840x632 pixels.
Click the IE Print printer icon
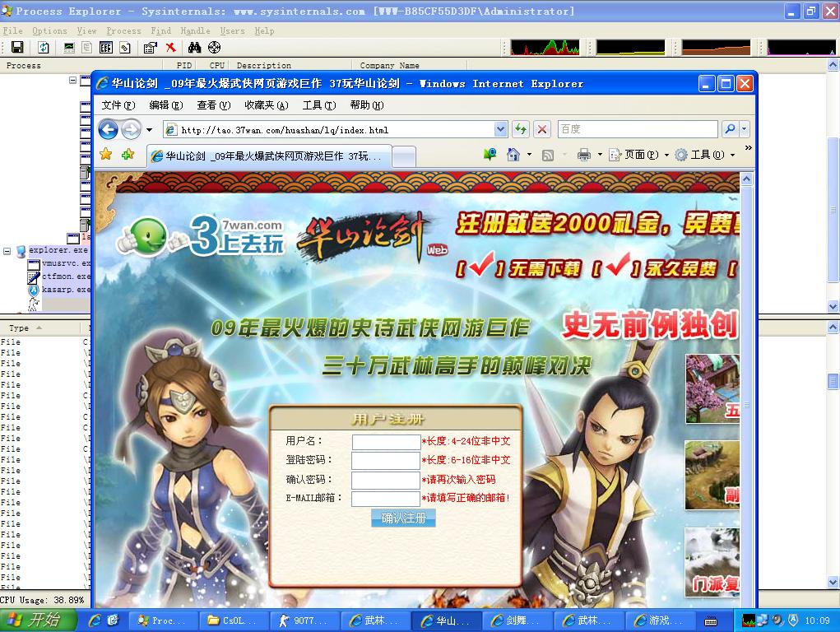584,155
